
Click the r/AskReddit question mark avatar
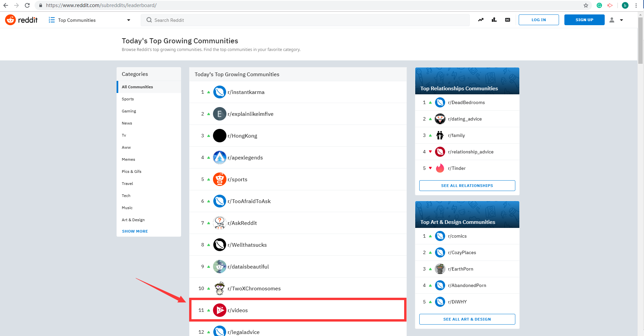pyautogui.click(x=220, y=223)
